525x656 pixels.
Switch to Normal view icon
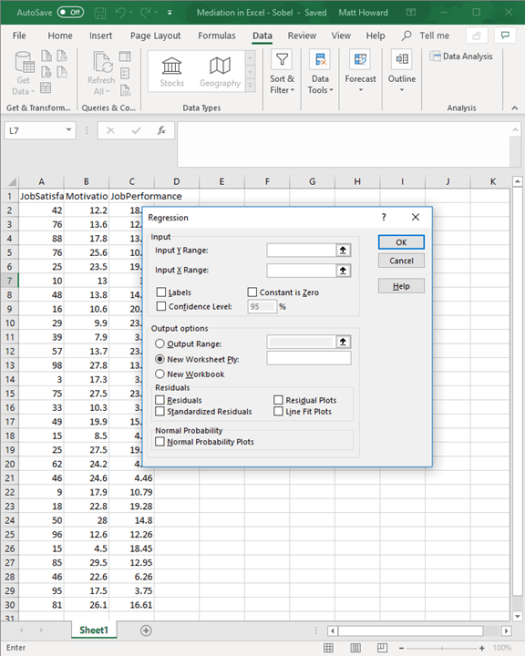[x=329, y=648]
